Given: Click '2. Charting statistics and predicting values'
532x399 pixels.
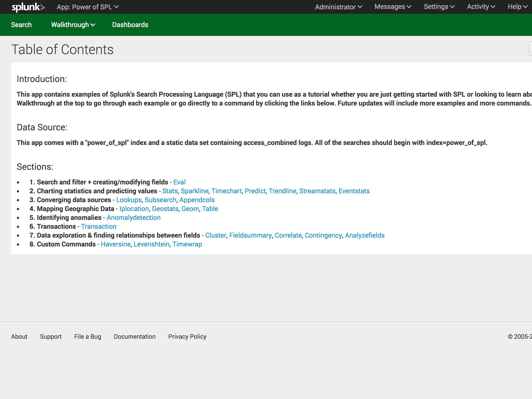Looking at the screenshot, I should tap(93, 191).
